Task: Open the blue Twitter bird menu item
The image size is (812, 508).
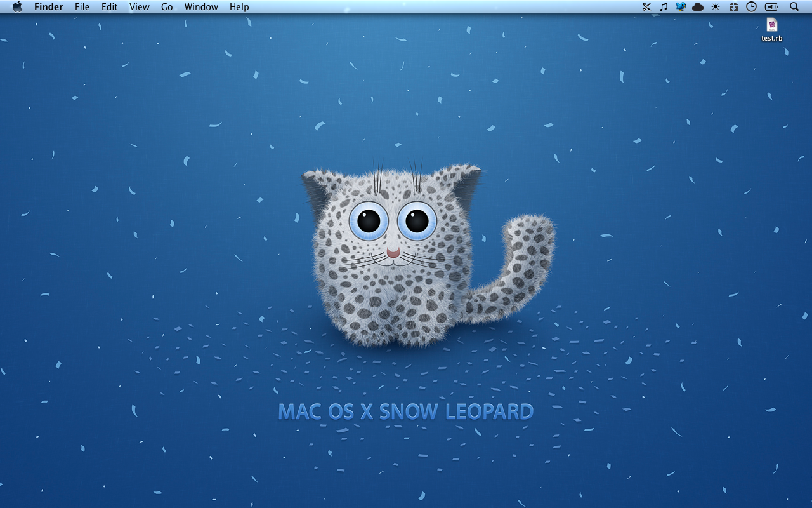Action: 681,7
